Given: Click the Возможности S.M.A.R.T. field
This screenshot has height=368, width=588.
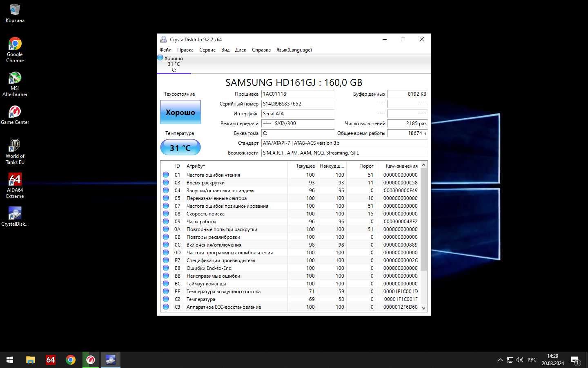Looking at the screenshot, I should 344,153.
